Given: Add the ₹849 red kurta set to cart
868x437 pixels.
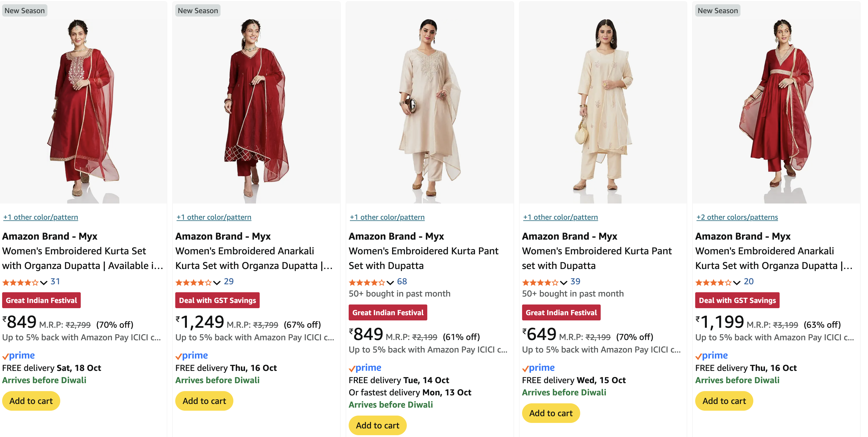Looking at the screenshot, I should click(x=31, y=401).
